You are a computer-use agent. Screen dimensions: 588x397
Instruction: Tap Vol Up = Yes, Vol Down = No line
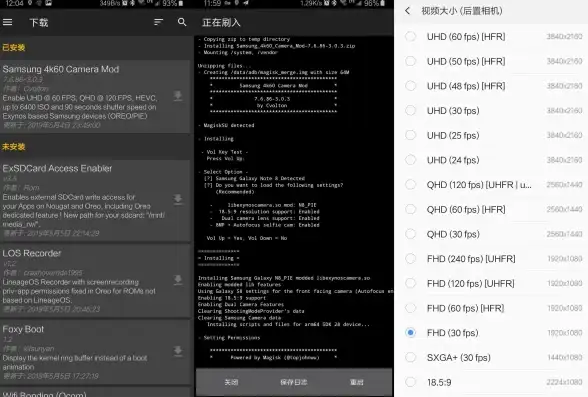point(247,238)
